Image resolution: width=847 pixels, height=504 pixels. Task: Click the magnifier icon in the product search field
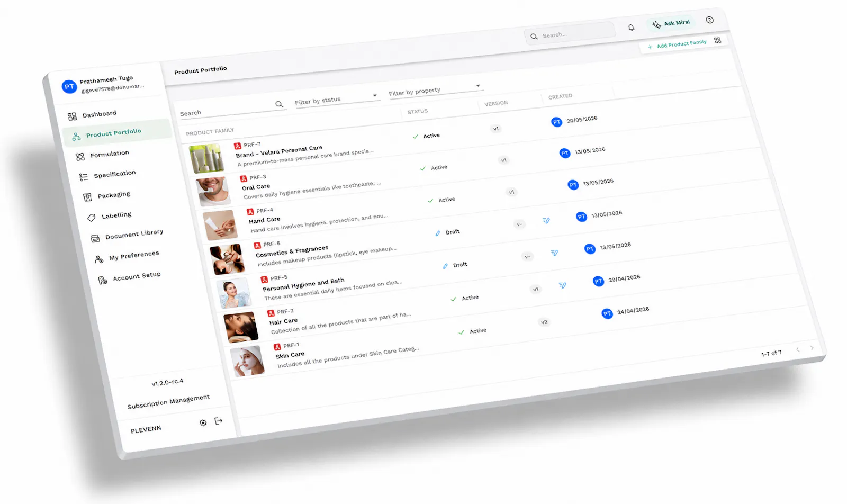coord(279,104)
